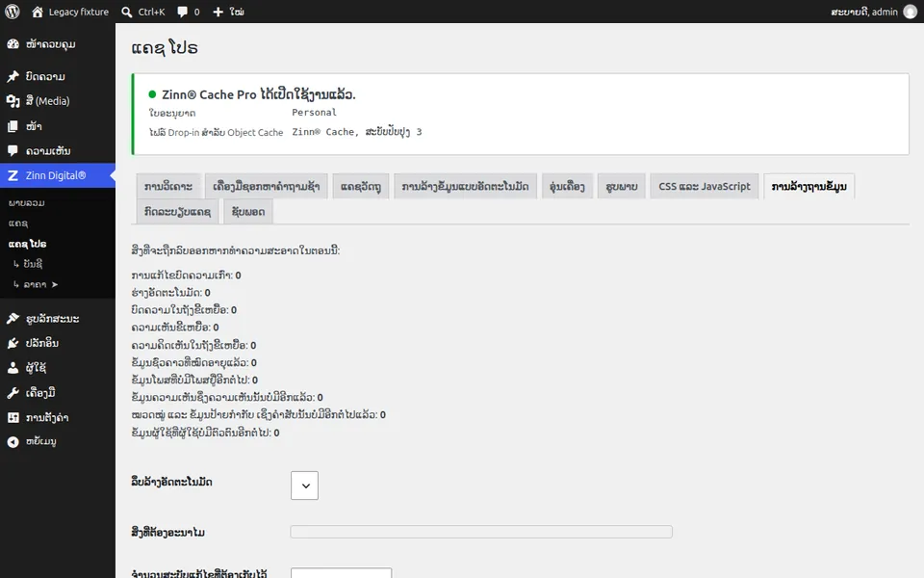Open the ພາບລວມ submenu link
The image size is (924, 578).
click(27, 203)
